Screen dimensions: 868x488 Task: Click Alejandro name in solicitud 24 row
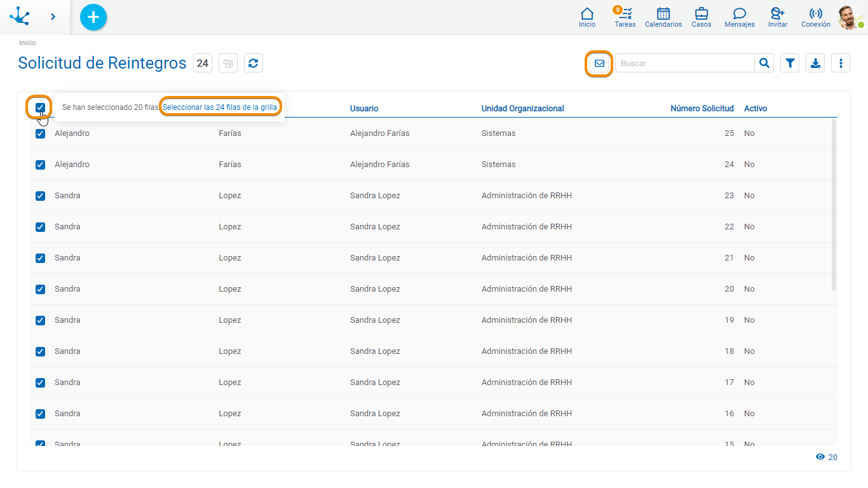(x=72, y=165)
